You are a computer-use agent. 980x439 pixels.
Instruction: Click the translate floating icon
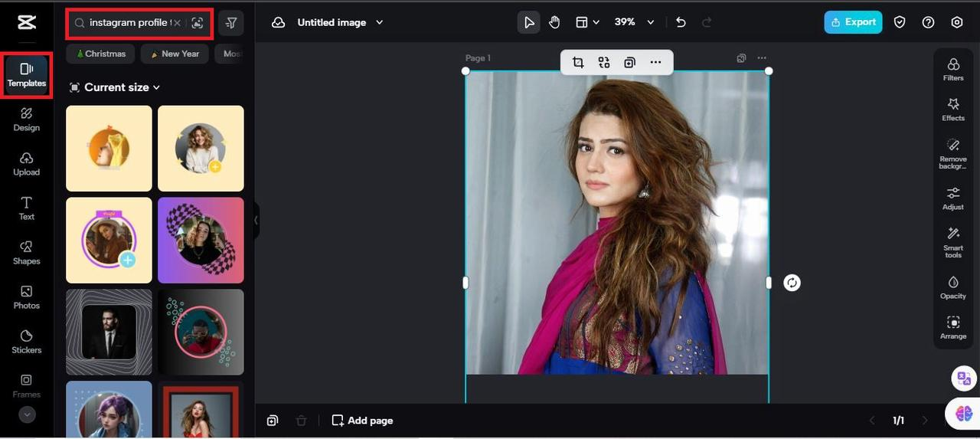pos(963,378)
